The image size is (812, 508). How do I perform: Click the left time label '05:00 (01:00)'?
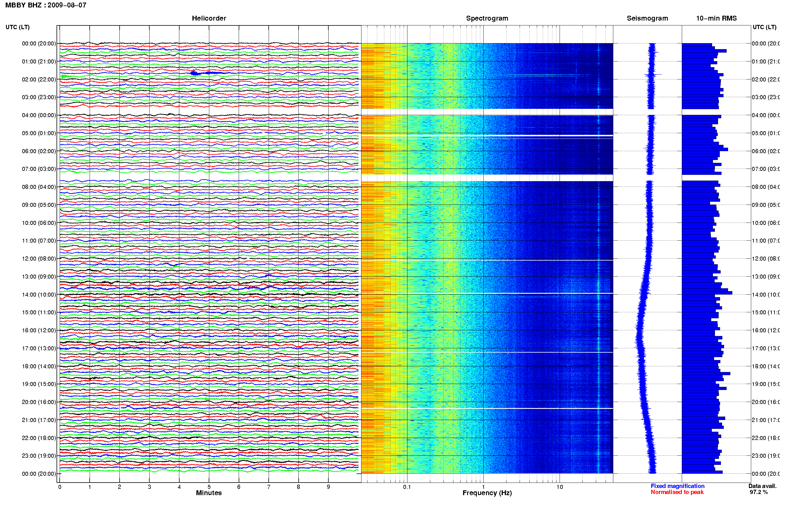tap(39, 133)
